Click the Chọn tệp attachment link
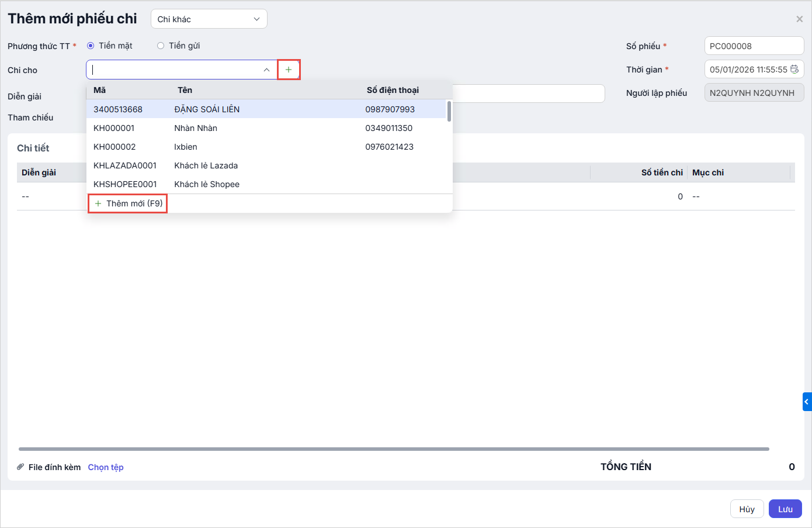This screenshot has width=812, height=528. point(106,467)
